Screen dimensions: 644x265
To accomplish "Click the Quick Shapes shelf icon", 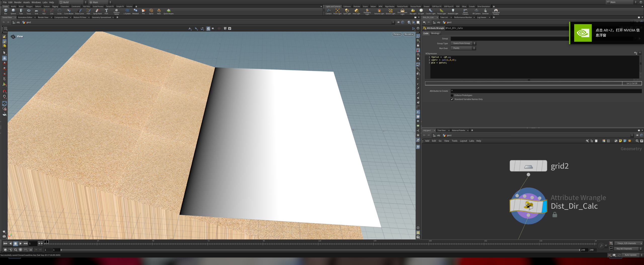I will [169, 11].
